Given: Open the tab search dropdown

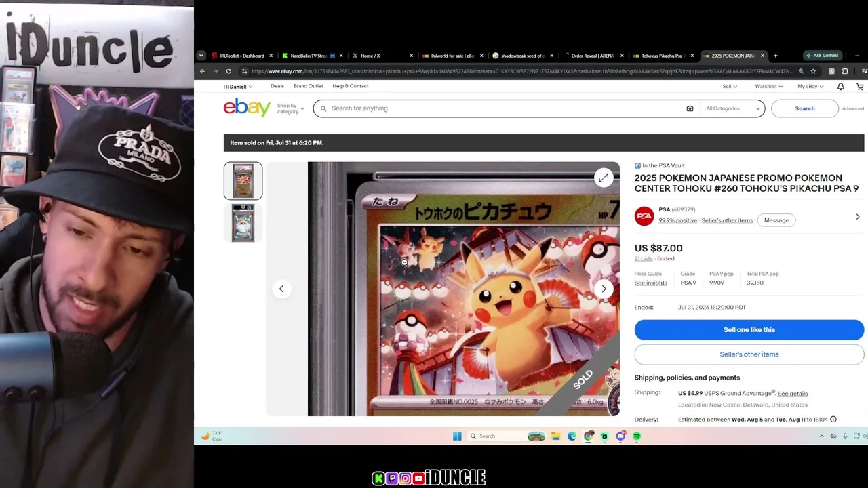Looking at the screenshot, I should click(201, 56).
